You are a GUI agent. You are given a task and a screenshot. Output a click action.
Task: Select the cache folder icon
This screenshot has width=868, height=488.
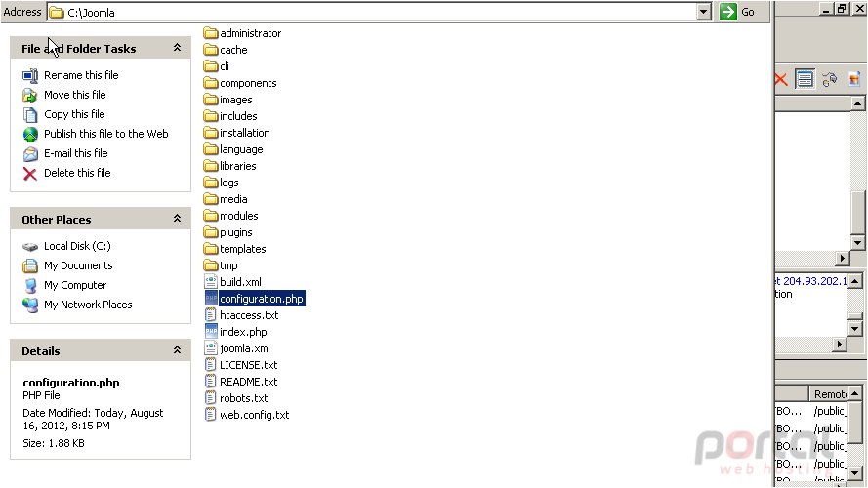point(210,50)
